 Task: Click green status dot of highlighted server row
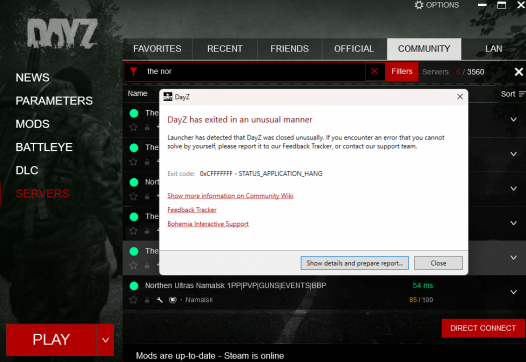[134, 251]
